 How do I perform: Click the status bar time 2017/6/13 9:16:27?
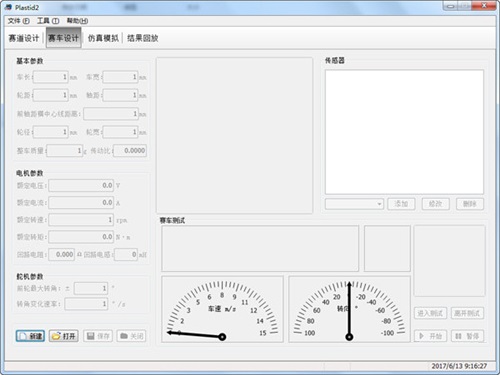tap(459, 366)
